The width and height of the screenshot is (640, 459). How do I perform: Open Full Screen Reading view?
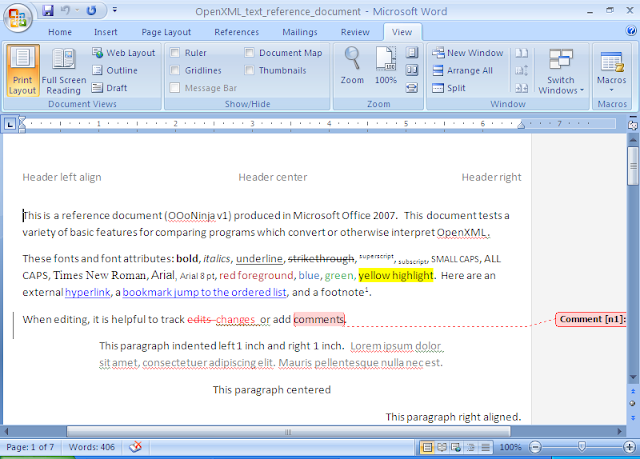(62, 62)
